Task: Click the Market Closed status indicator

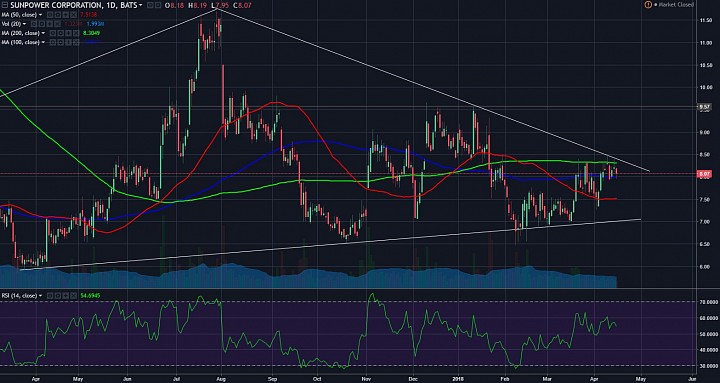Action: pos(674,5)
